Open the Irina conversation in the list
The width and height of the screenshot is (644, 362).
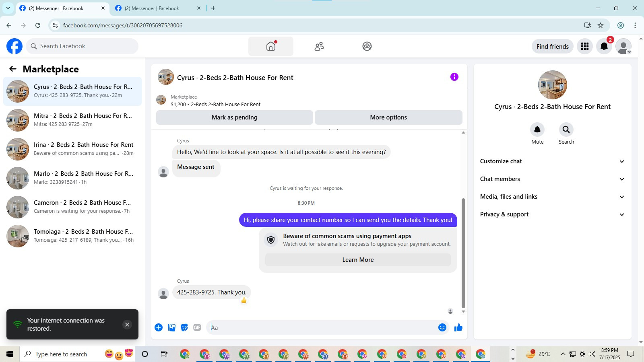[72, 149]
